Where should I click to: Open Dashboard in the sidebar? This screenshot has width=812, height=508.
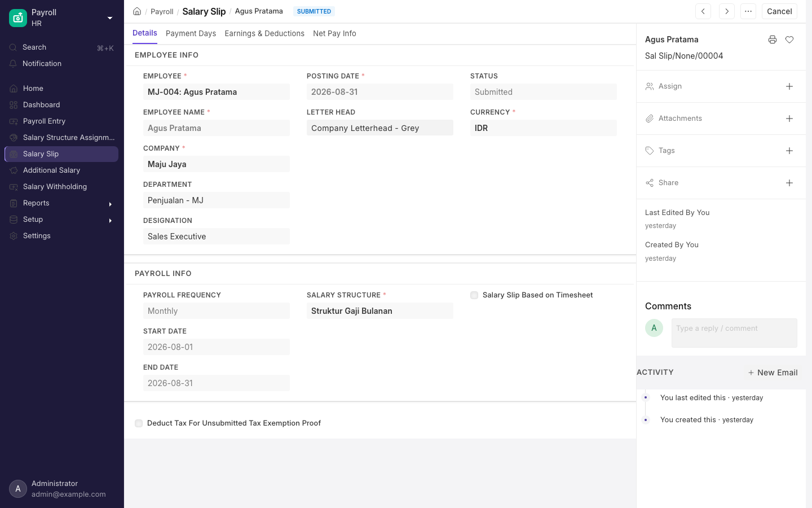pyautogui.click(x=62, y=105)
